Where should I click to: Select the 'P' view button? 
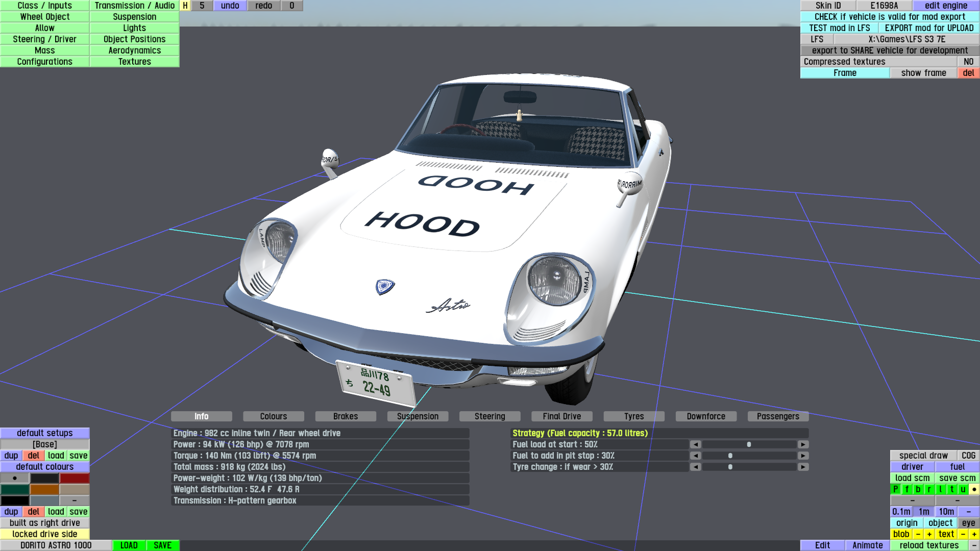coord(895,489)
